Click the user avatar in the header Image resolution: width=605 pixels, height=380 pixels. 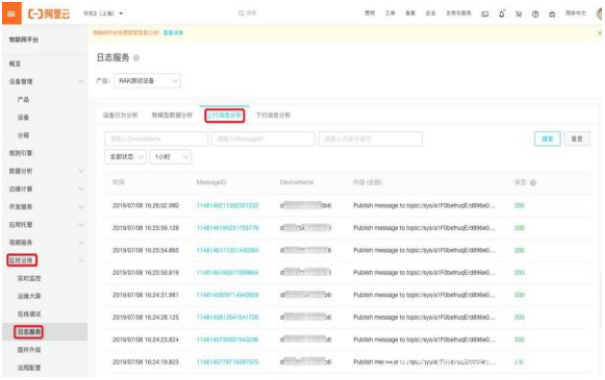pos(600,14)
